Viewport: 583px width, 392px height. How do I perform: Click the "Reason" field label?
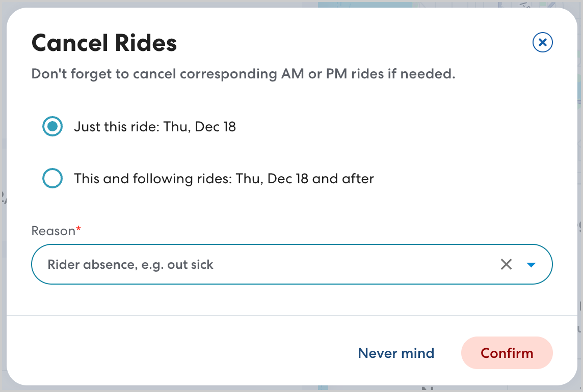point(53,231)
